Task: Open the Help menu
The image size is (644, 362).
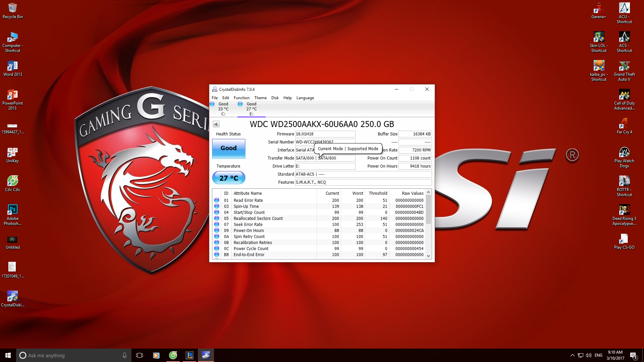Action: (287, 98)
